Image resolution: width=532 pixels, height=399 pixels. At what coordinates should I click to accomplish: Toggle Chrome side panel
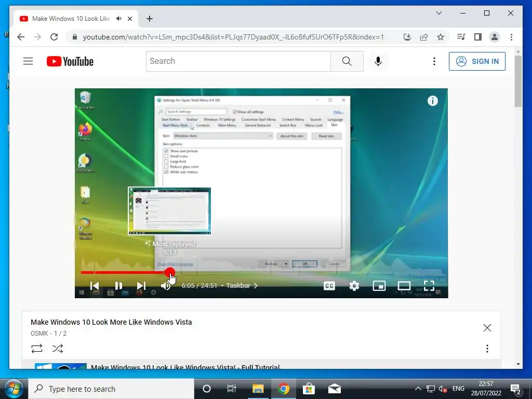478,37
